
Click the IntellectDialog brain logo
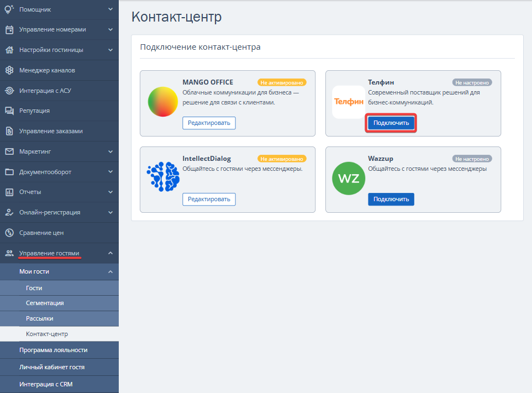[x=163, y=179]
